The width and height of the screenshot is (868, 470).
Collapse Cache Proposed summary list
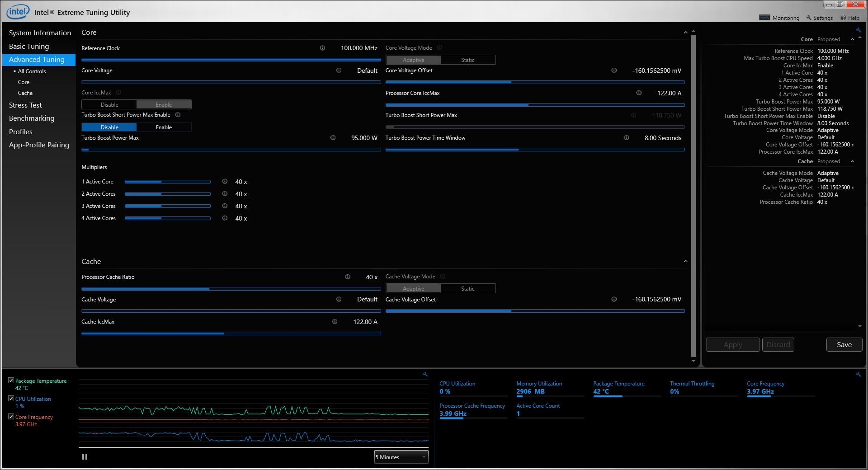pyautogui.click(x=852, y=161)
